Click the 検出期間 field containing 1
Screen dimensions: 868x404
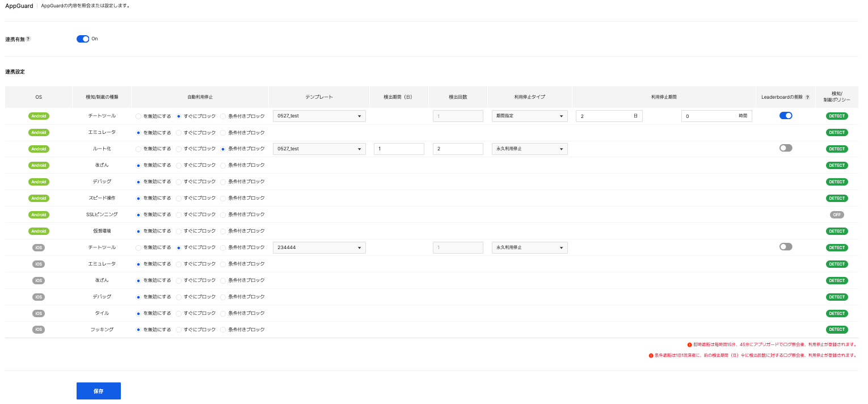click(399, 149)
